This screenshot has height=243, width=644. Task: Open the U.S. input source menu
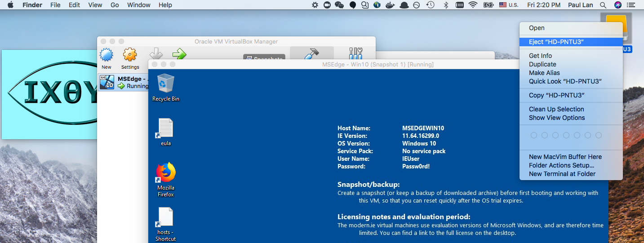508,5
